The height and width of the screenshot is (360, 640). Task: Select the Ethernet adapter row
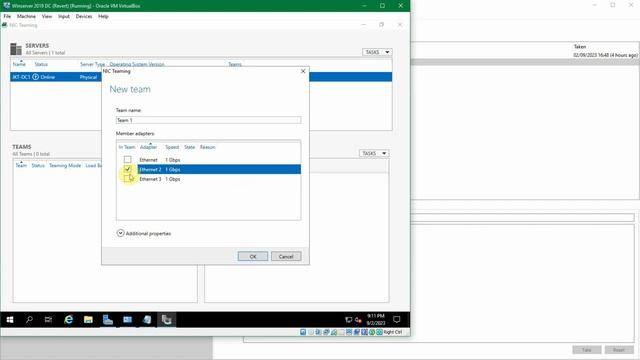(x=209, y=160)
